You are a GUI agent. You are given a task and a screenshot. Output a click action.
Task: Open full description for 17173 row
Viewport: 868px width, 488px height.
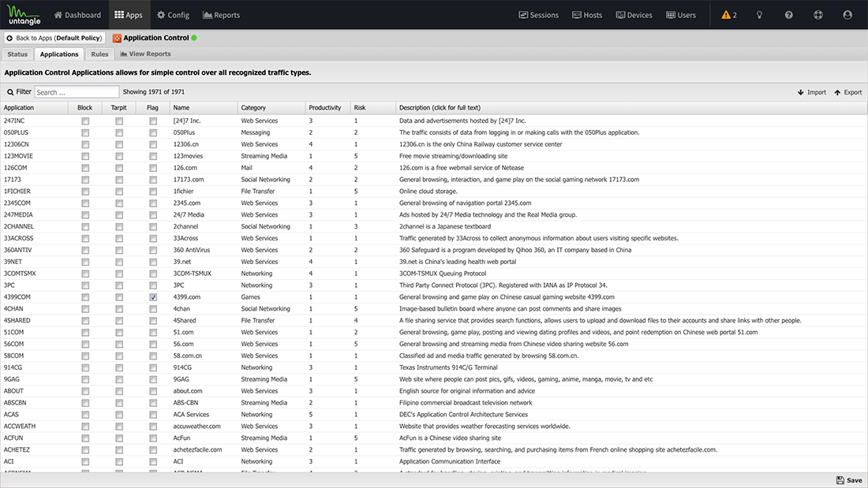coord(519,180)
